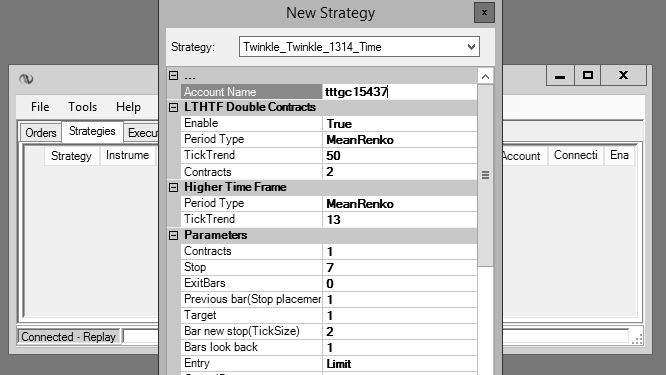Viewport: 666px width, 375px height.
Task: Click the Instrument column header
Action: pos(127,155)
